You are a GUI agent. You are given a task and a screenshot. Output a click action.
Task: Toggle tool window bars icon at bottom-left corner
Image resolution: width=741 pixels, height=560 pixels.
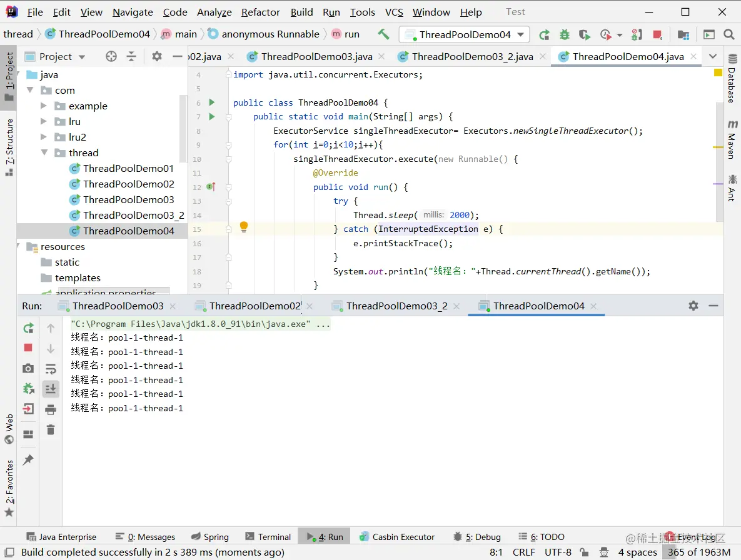tap(9, 552)
